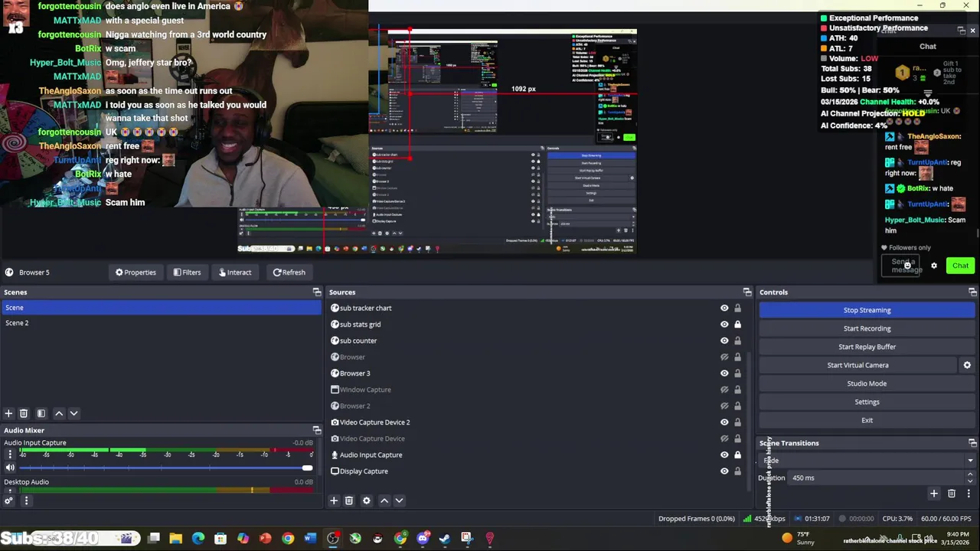
Task: Move the selected scene down
Action: tap(74, 413)
